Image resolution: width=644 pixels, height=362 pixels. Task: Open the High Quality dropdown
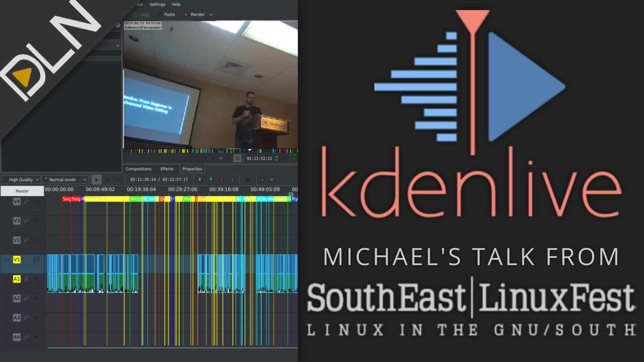click(x=21, y=180)
